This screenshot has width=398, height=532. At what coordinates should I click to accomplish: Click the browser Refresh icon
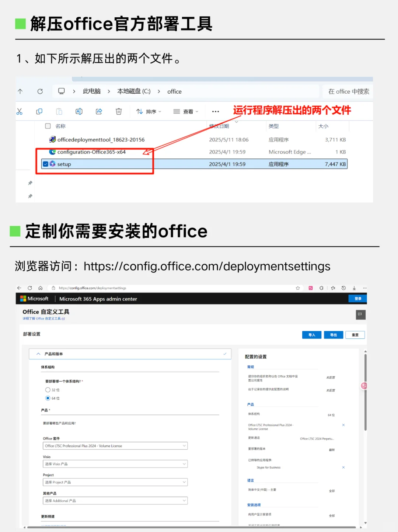(x=30, y=288)
